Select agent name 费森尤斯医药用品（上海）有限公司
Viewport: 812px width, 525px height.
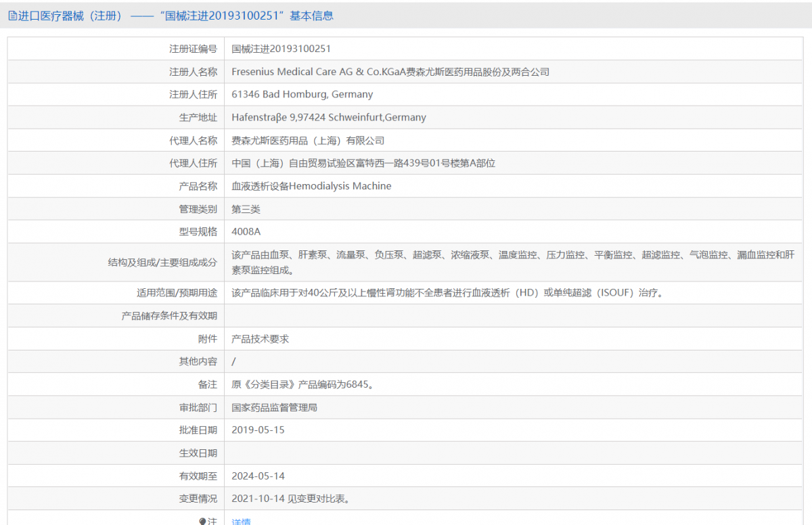[x=308, y=141]
